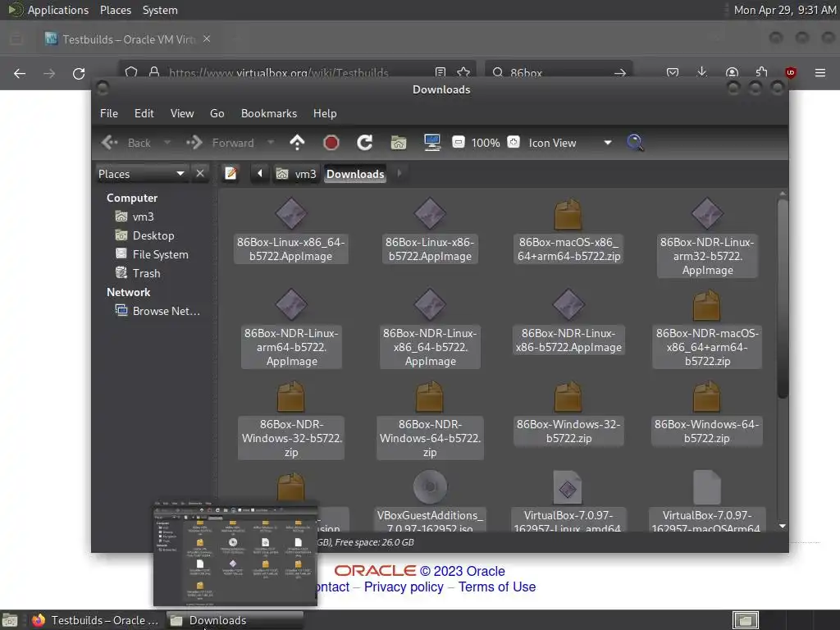Click vm3 path bar button

296,174
